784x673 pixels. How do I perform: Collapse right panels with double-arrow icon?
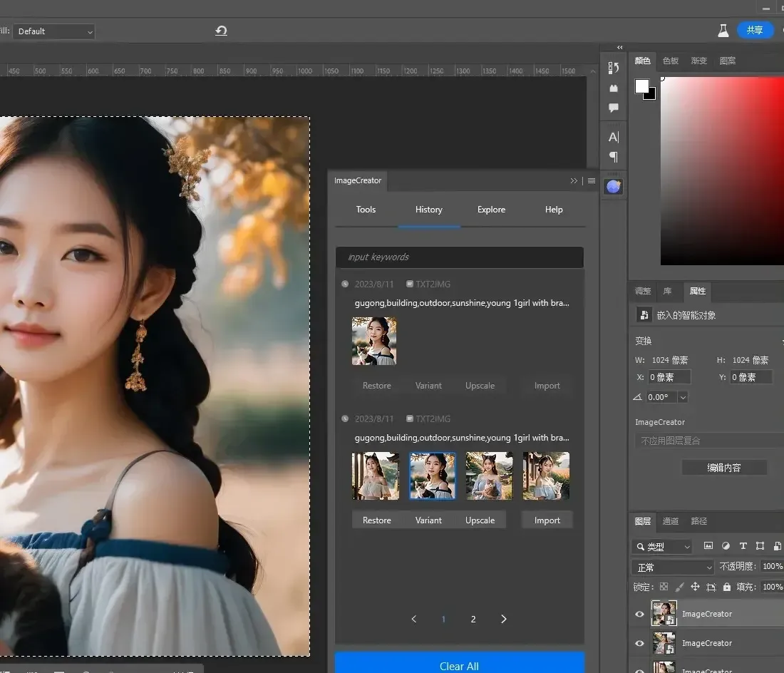click(x=620, y=48)
